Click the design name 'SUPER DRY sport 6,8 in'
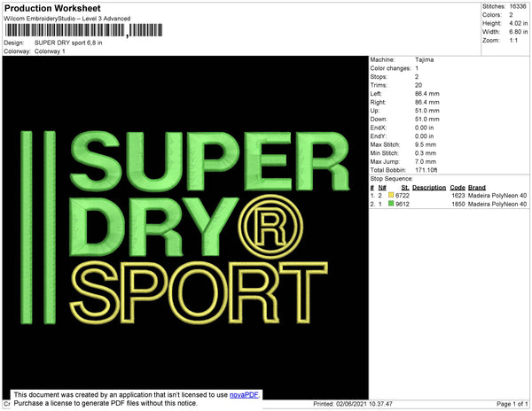532x411 pixels. [68, 43]
